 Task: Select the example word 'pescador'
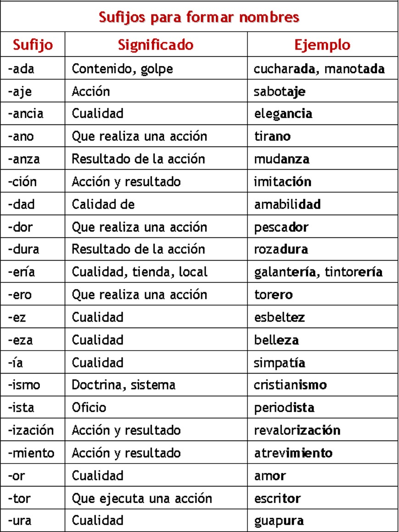[x=281, y=227]
